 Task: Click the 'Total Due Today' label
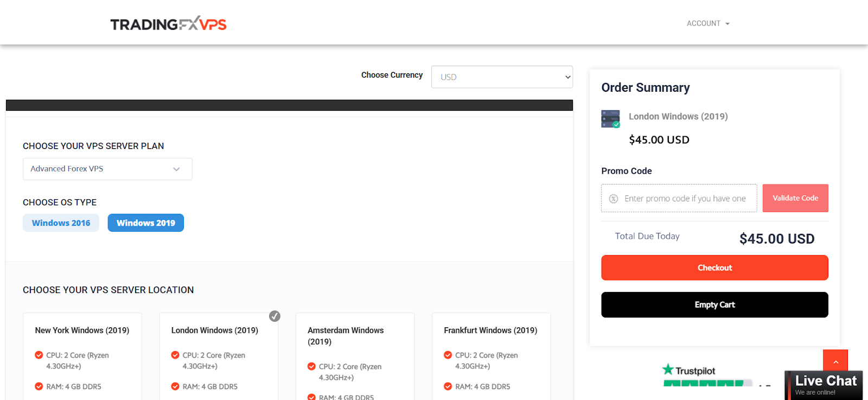click(647, 236)
